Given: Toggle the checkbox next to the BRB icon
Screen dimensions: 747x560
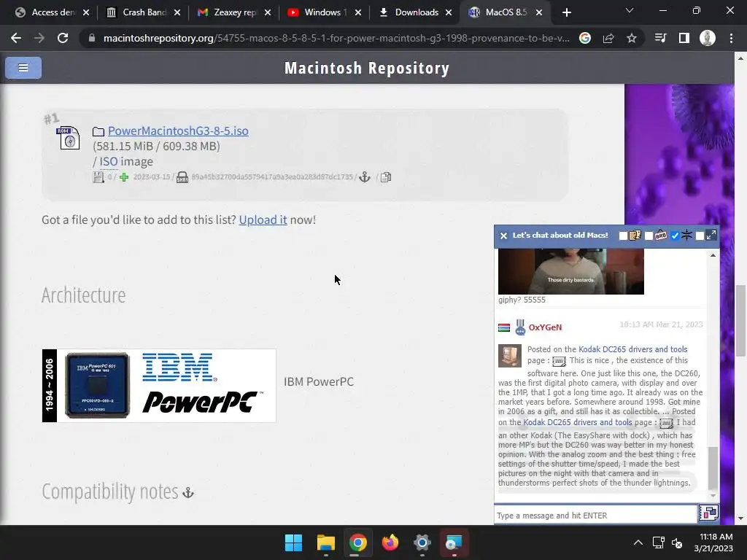Looking at the screenshot, I should tap(649, 236).
